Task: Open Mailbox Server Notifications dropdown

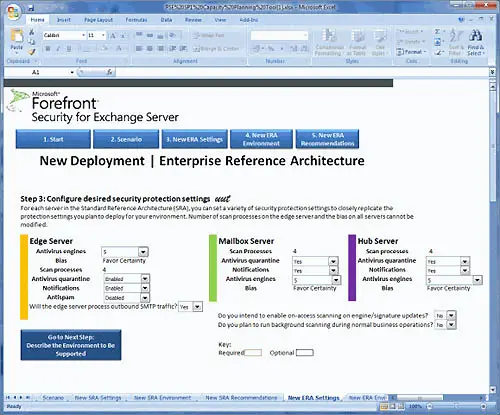Action: tap(333, 271)
